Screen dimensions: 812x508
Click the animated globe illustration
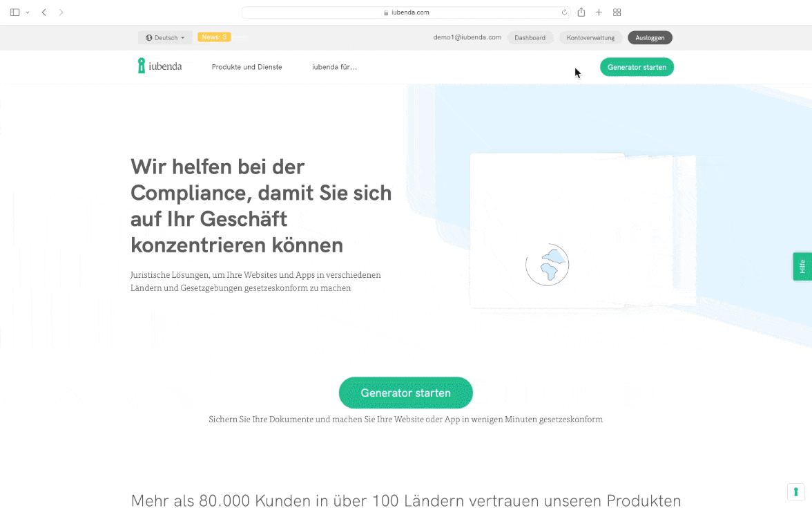coord(547,265)
